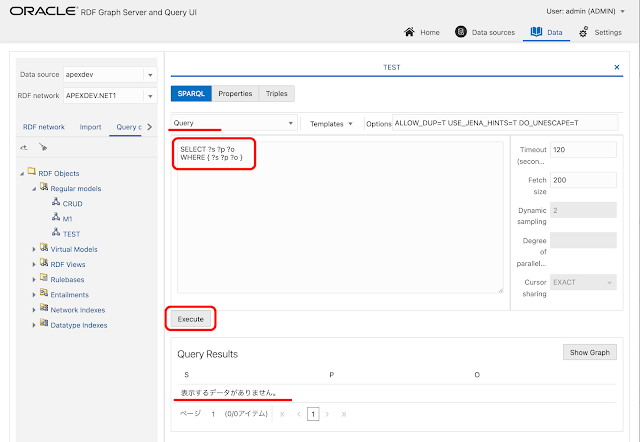Click the Datatype Indexes folder icon

pos(44,323)
